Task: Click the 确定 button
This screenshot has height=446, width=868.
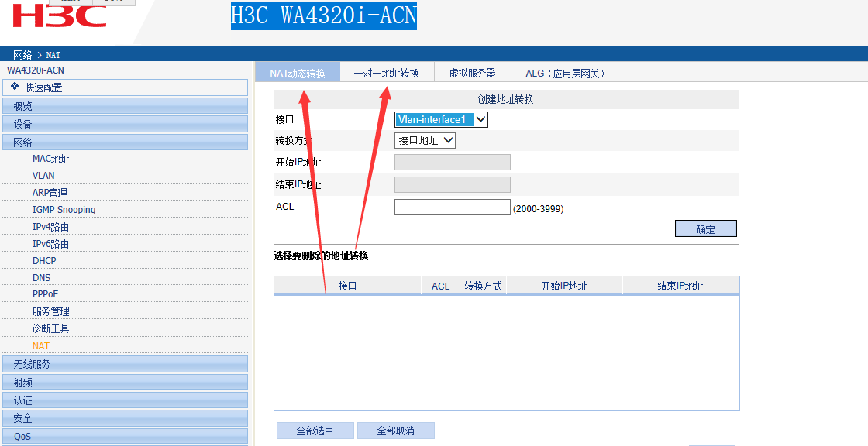Action: point(706,229)
